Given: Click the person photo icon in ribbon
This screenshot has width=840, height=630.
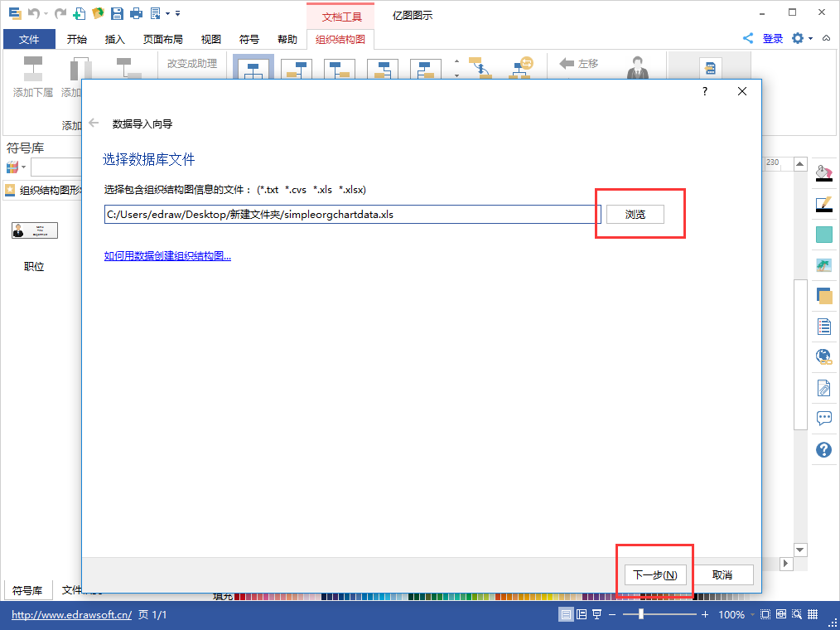Looking at the screenshot, I should pyautogui.click(x=638, y=67).
